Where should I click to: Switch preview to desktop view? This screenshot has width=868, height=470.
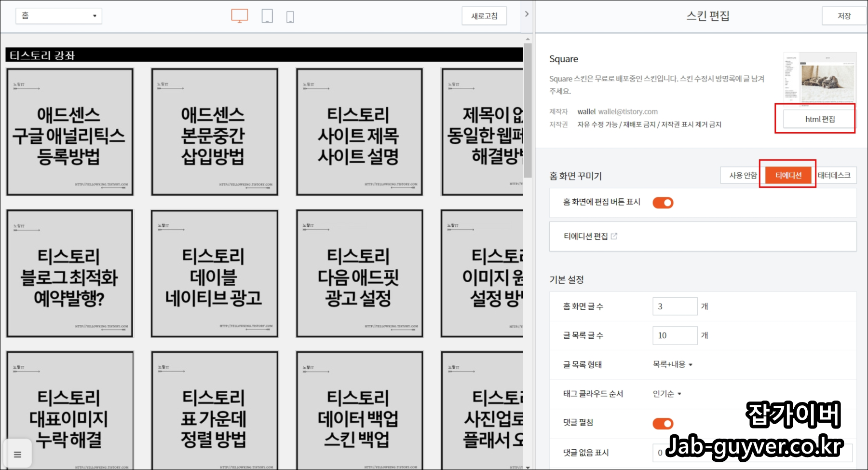click(x=240, y=15)
